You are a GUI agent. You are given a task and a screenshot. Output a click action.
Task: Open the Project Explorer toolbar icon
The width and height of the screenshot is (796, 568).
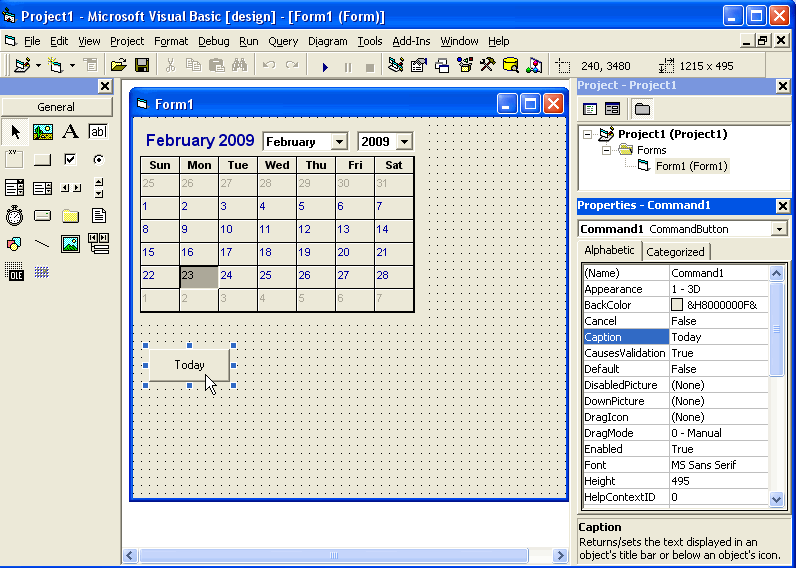point(395,65)
